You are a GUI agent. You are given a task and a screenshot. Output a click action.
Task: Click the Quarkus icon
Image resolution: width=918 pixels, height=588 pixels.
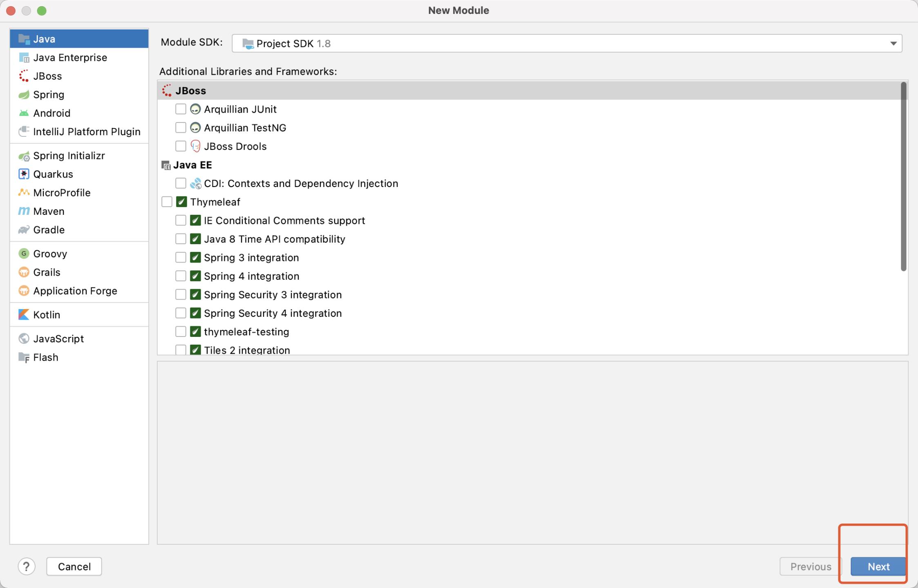pos(24,174)
